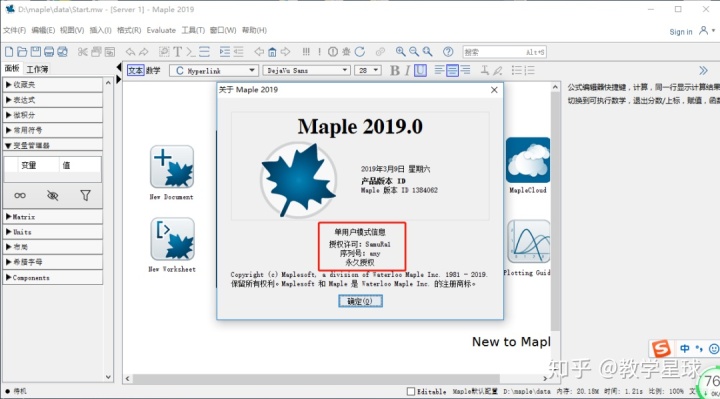Click the zoom out magnifier icon
Screen dimensions: 720x399
coord(414,51)
